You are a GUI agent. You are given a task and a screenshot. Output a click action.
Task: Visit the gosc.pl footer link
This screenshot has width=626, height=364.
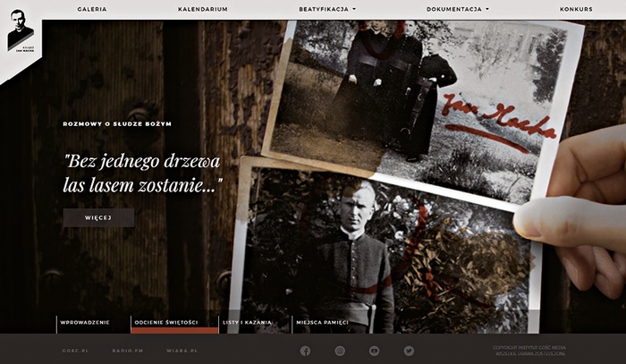pyautogui.click(x=75, y=351)
